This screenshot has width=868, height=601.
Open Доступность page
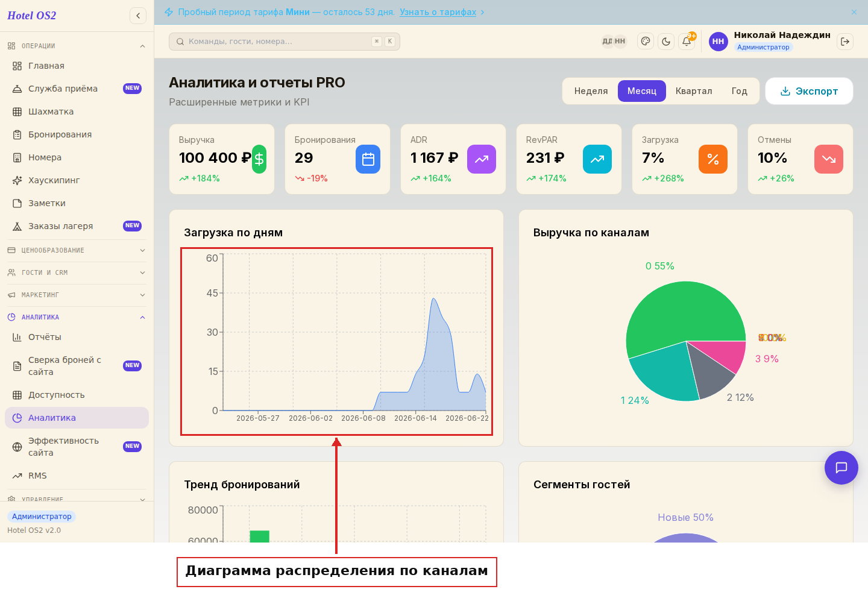[76, 395]
